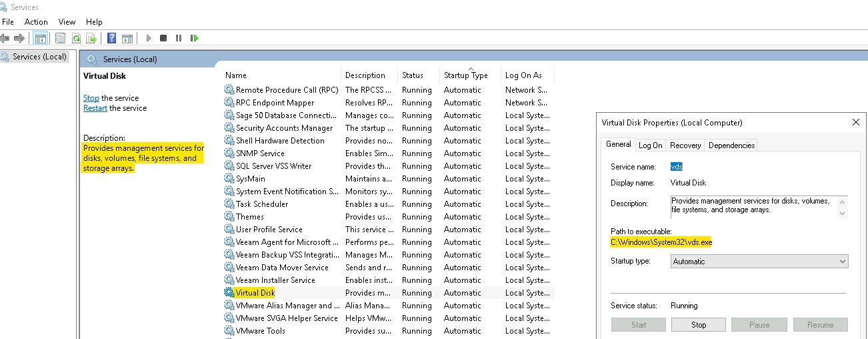868x339 pixels.
Task: Switch to the Dependencies tab
Action: tap(731, 145)
